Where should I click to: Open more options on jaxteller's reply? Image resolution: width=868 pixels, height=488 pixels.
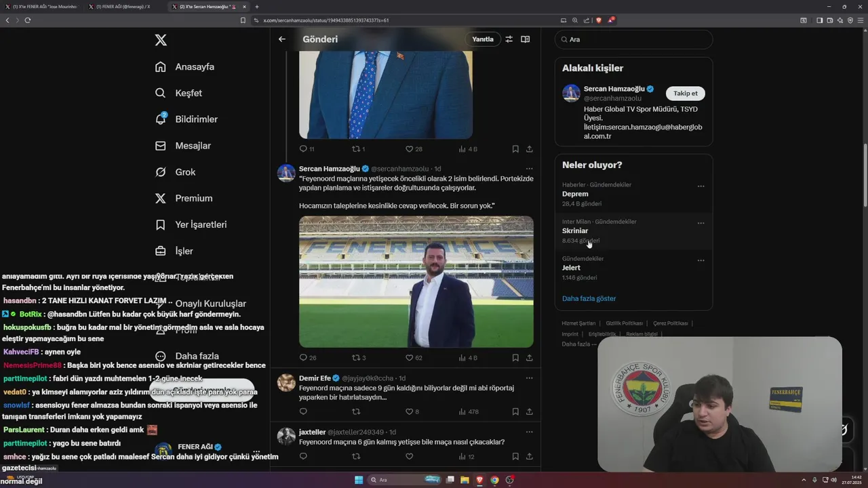[x=529, y=432]
